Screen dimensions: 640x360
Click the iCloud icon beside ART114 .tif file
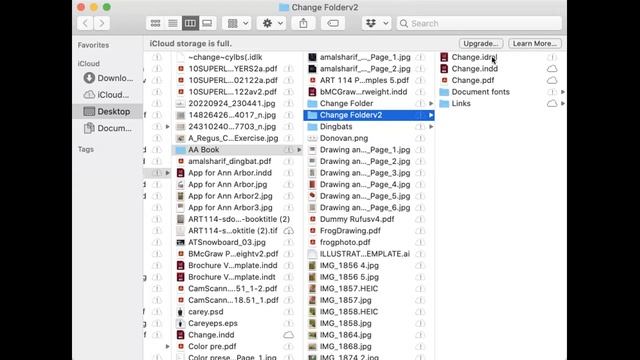pyautogui.click(x=289, y=231)
